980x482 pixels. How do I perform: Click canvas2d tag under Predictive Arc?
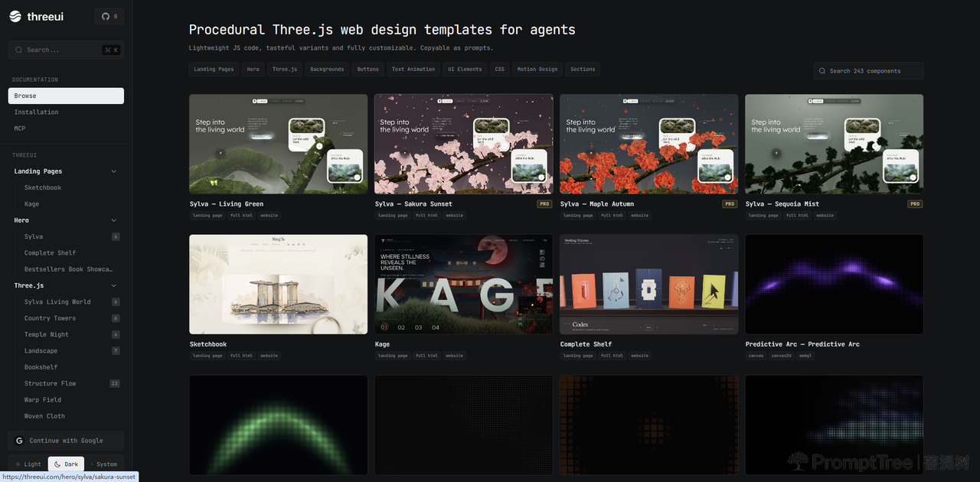782,356
